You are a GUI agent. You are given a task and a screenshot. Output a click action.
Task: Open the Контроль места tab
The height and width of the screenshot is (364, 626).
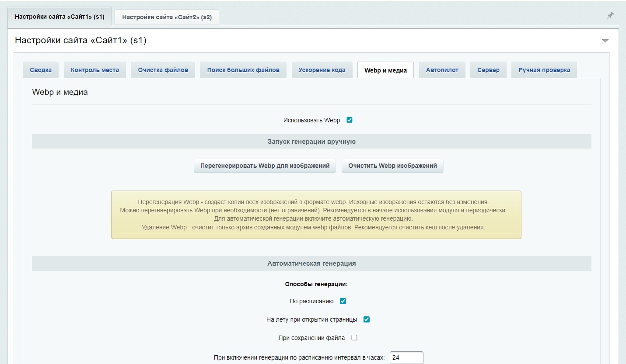[x=95, y=70]
